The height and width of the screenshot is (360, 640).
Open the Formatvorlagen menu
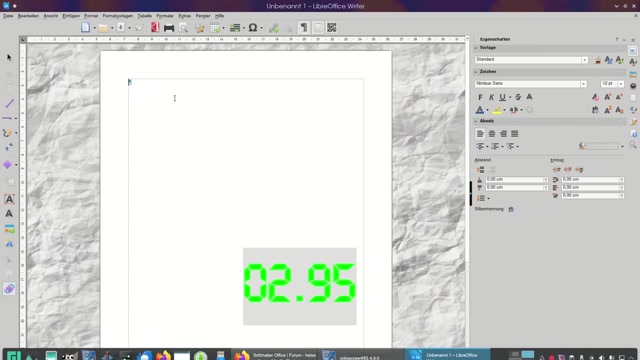118,16
